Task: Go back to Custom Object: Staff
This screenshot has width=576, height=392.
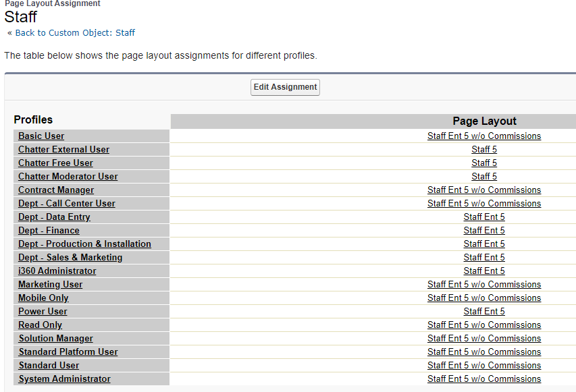Action: (75, 32)
